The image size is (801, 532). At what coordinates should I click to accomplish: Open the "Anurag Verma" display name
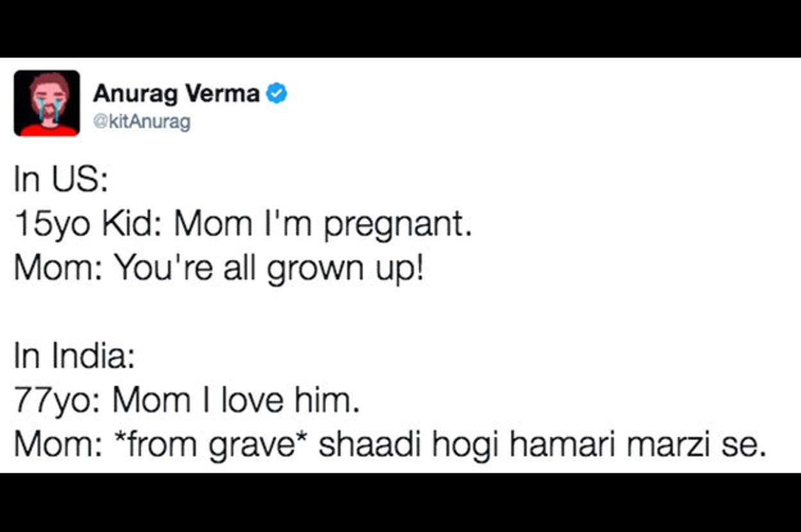pos(176,94)
